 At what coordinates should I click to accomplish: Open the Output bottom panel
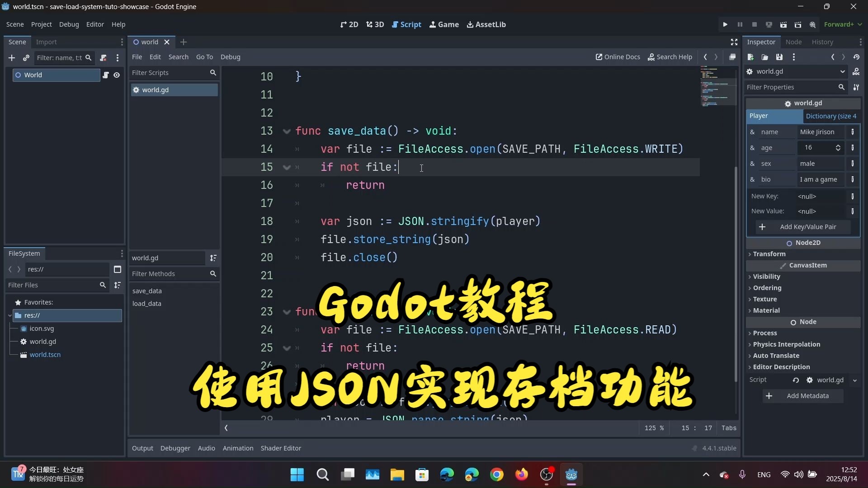tap(142, 448)
